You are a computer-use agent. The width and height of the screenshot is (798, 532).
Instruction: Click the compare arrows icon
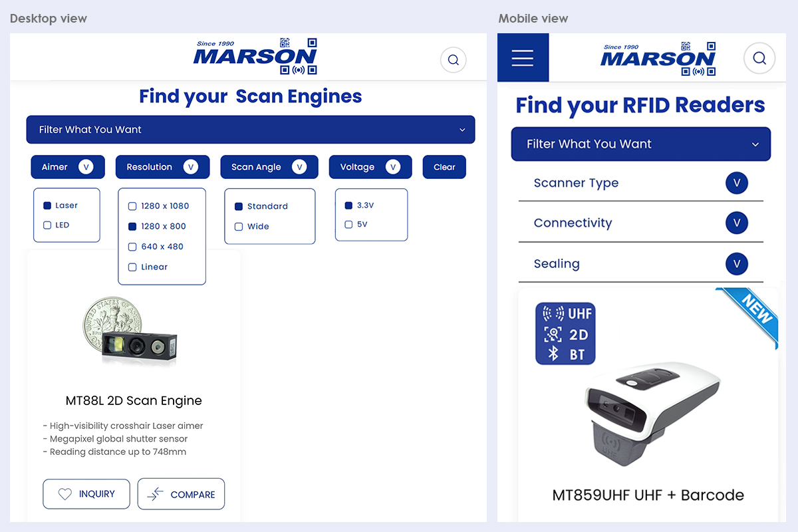155,494
